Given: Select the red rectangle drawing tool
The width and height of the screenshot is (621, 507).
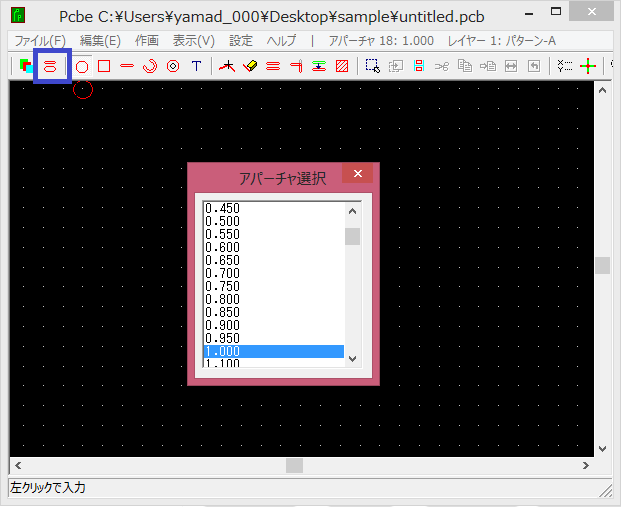Looking at the screenshot, I should coord(104,66).
